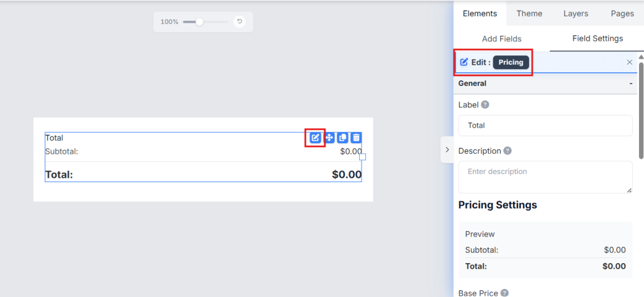Switch to the Theme tab
The width and height of the screenshot is (644, 297).
pyautogui.click(x=530, y=13)
